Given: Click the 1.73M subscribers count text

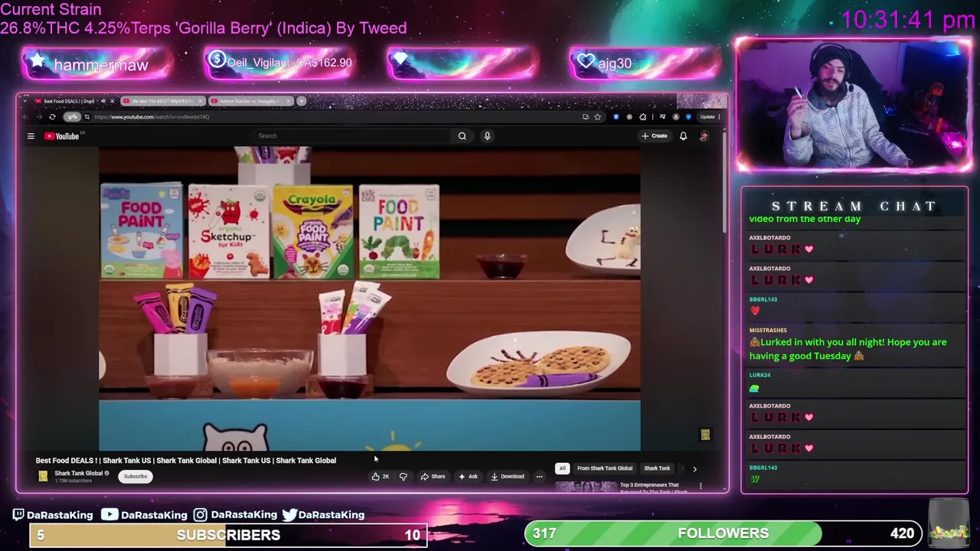Looking at the screenshot, I should (x=73, y=481).
